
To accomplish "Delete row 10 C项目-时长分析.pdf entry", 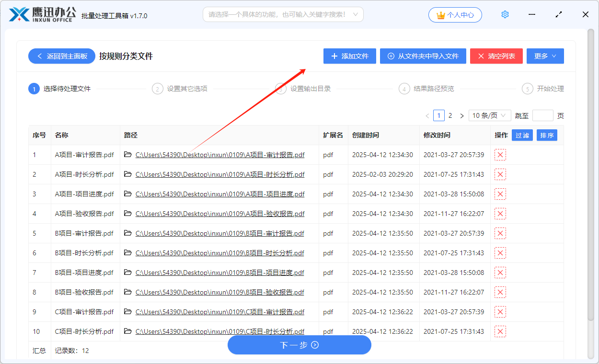I will (500, 331).
